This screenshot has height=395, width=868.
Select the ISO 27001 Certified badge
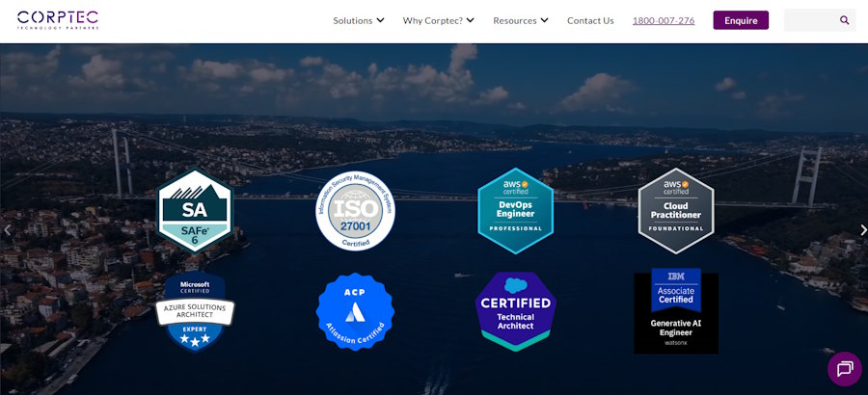[355, 211]
